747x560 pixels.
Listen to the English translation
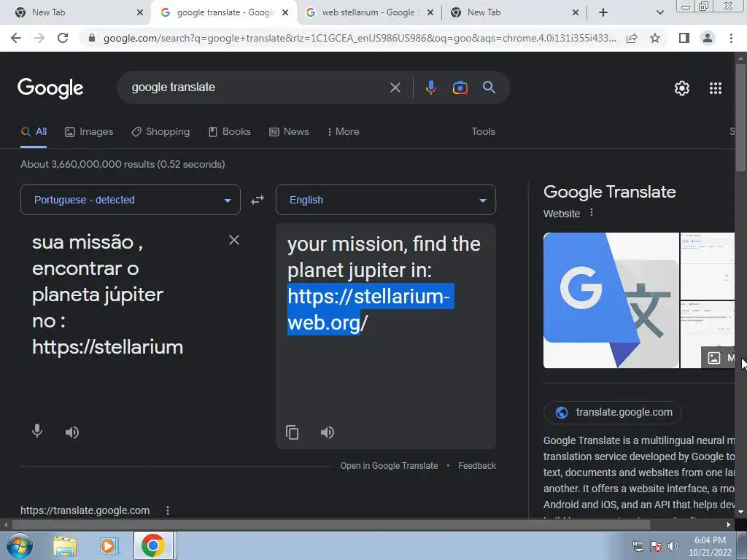click(x=328, y=432)
